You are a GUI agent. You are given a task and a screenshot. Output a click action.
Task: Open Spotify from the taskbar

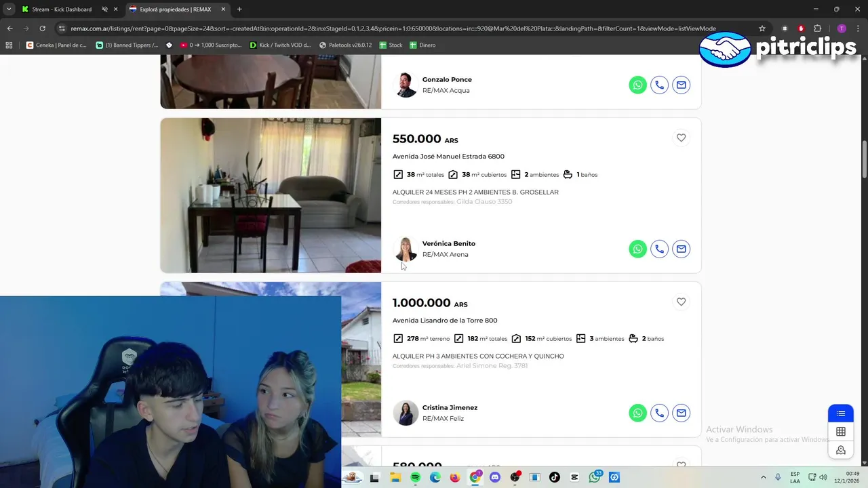(415, 477)
